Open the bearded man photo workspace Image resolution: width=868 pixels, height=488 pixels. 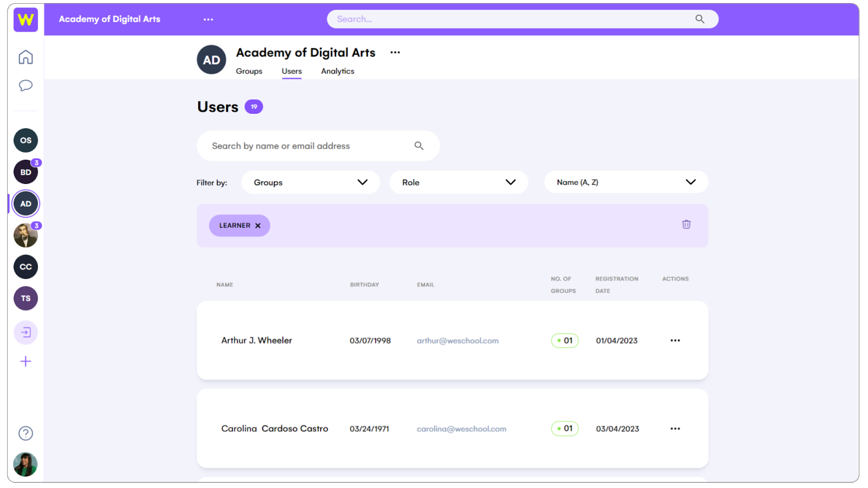coord(25,235)
